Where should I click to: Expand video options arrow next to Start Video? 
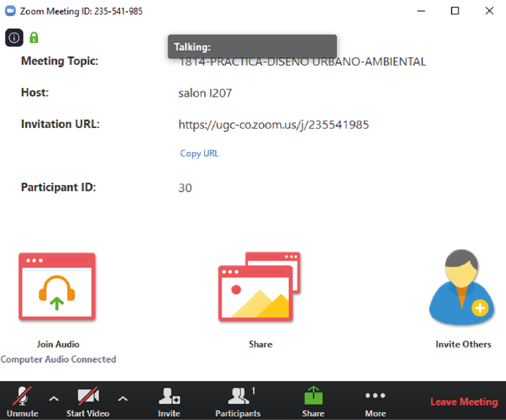(123, 399)
